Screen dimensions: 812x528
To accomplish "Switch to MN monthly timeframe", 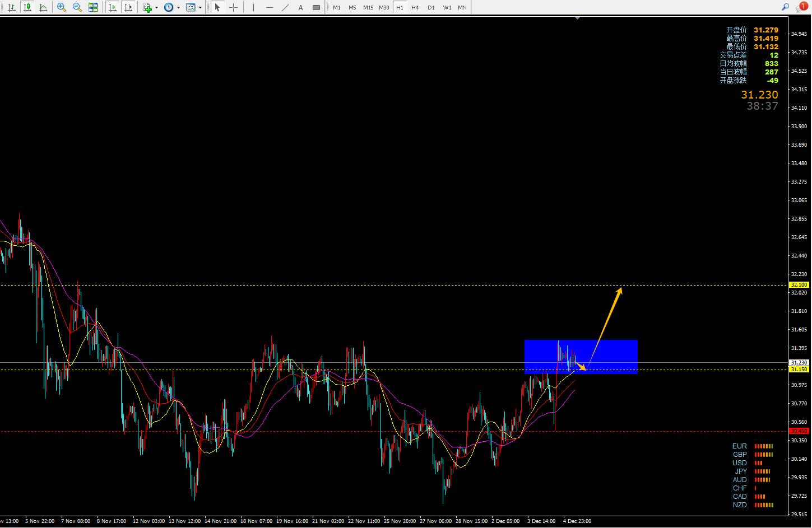I will click(462, 7).
